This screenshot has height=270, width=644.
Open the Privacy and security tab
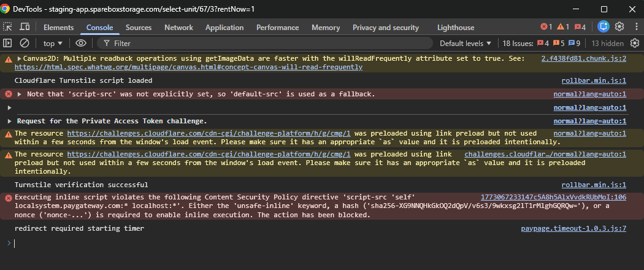(386, 28)
